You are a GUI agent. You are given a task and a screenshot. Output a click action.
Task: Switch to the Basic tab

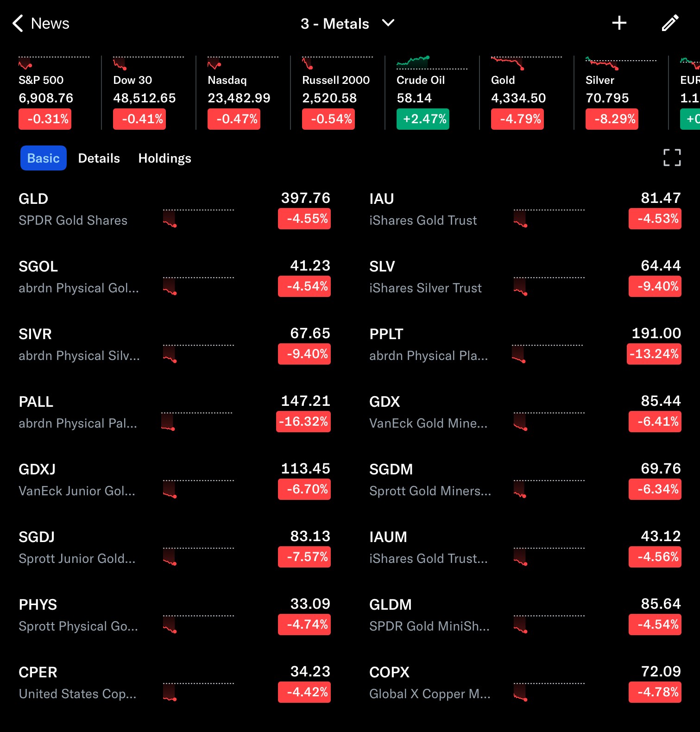44,158
